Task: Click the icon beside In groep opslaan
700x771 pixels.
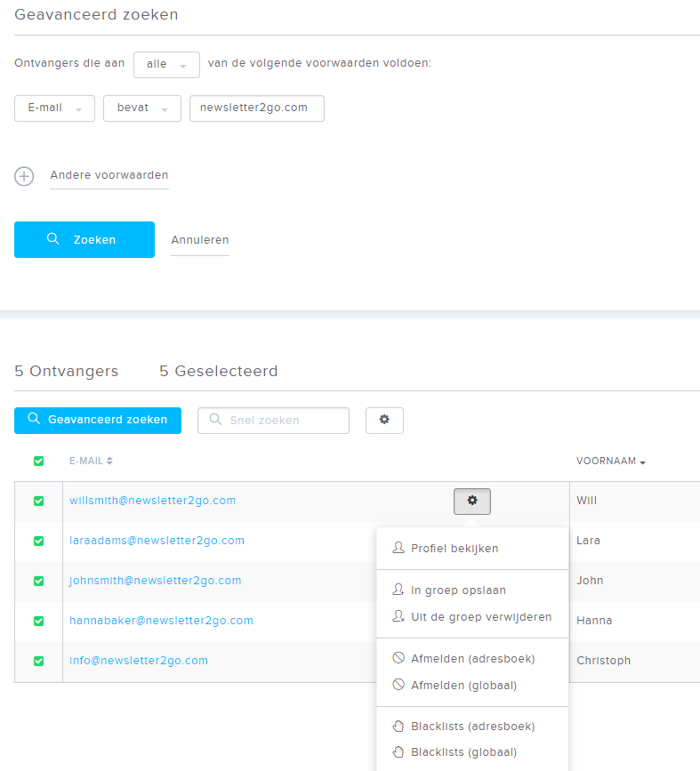Action: point(398,590)
